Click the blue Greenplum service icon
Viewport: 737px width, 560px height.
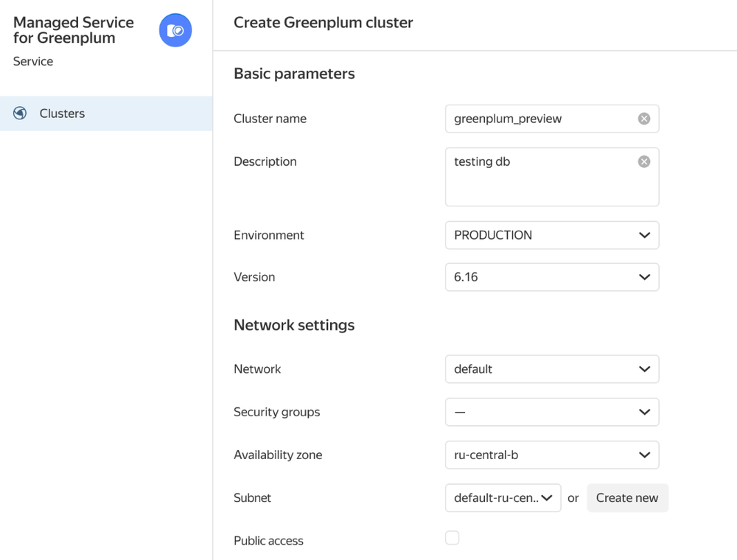[175, 30]
